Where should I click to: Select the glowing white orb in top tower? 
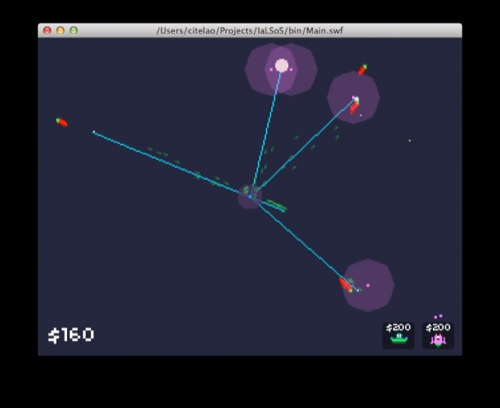(282, 66)
